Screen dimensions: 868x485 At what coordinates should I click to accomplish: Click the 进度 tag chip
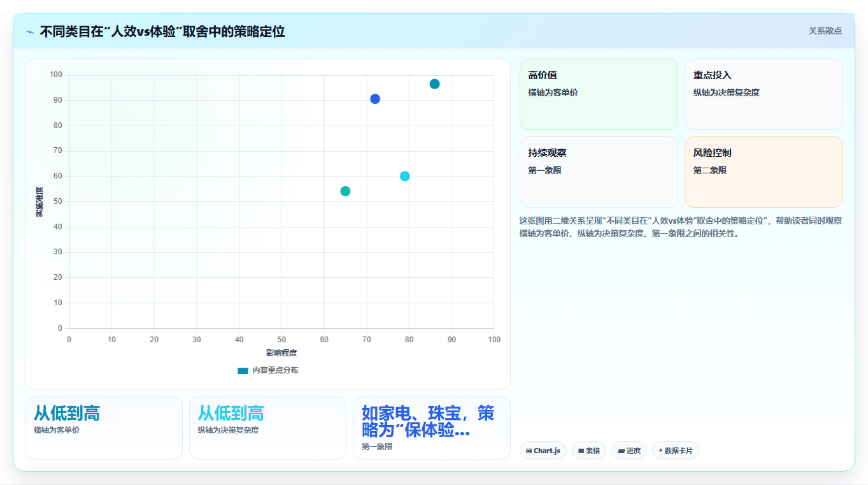(629, 451)
